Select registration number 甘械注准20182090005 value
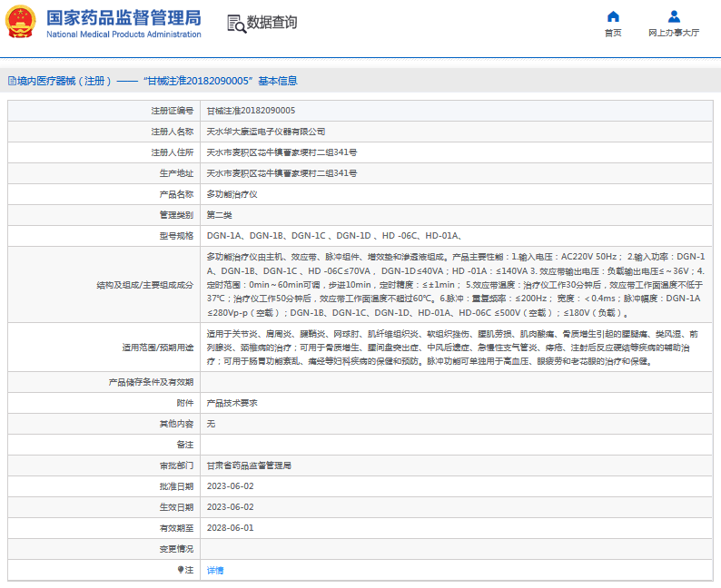The height and width of the screenshot is (588, 721). 251,111
